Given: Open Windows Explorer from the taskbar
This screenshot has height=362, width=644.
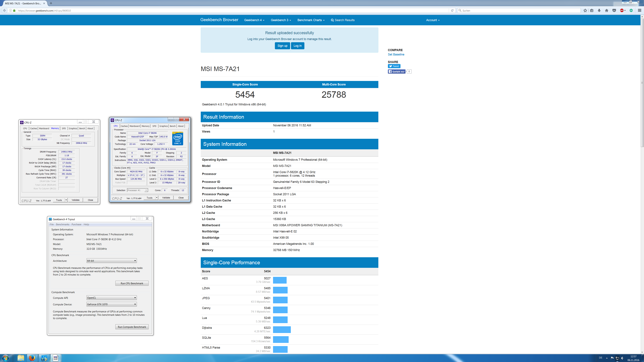Looking at the screenshot, I should (21, 358).
